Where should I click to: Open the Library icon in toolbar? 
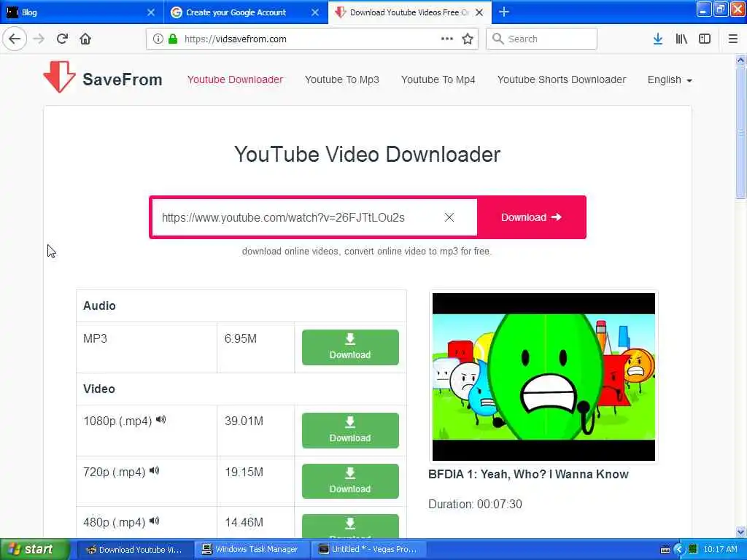click(681, 39)
